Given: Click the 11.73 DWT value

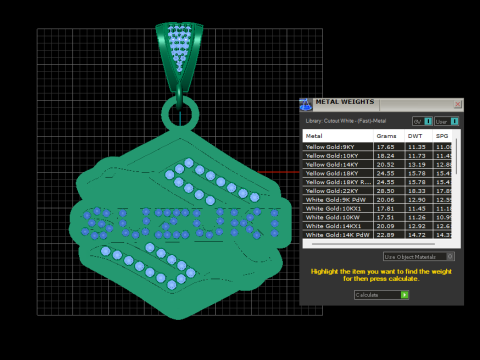Looking at the screenshot, I should click(417, 156).
